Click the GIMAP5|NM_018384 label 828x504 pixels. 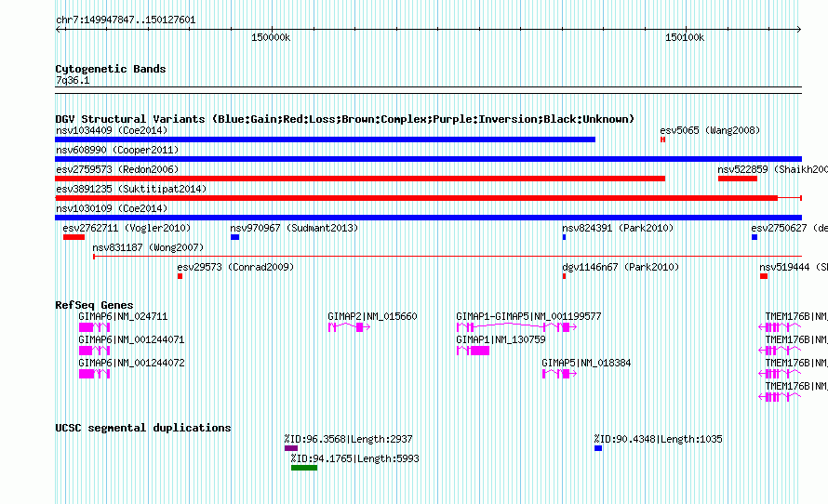click(586, 363)
